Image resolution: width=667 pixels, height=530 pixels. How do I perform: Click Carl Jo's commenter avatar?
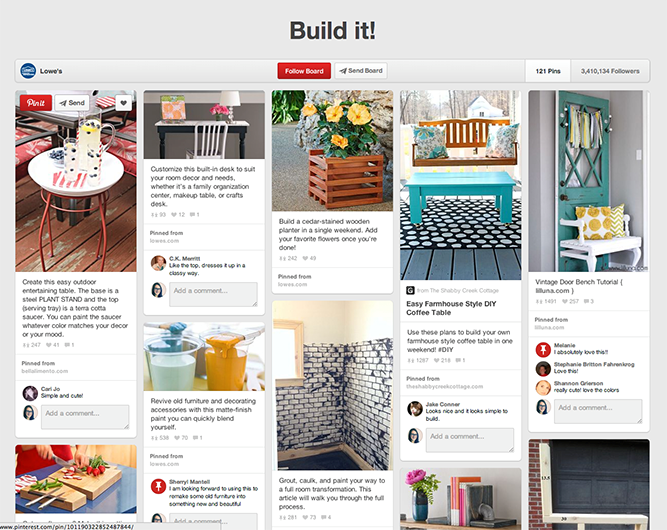click(x=30, y=393)
